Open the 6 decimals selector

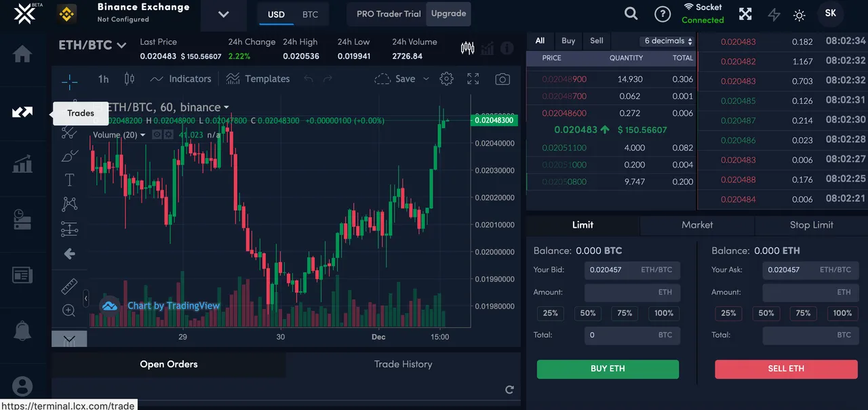[x=667, y=41]
